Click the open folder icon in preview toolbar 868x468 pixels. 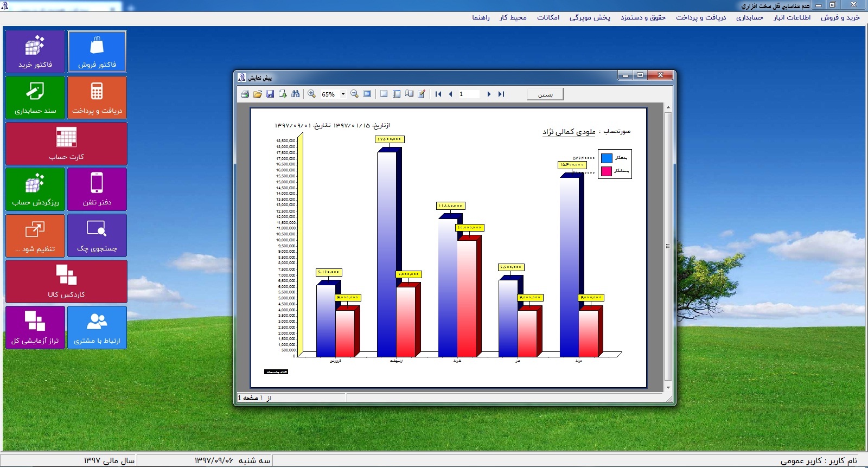[258, 94]
